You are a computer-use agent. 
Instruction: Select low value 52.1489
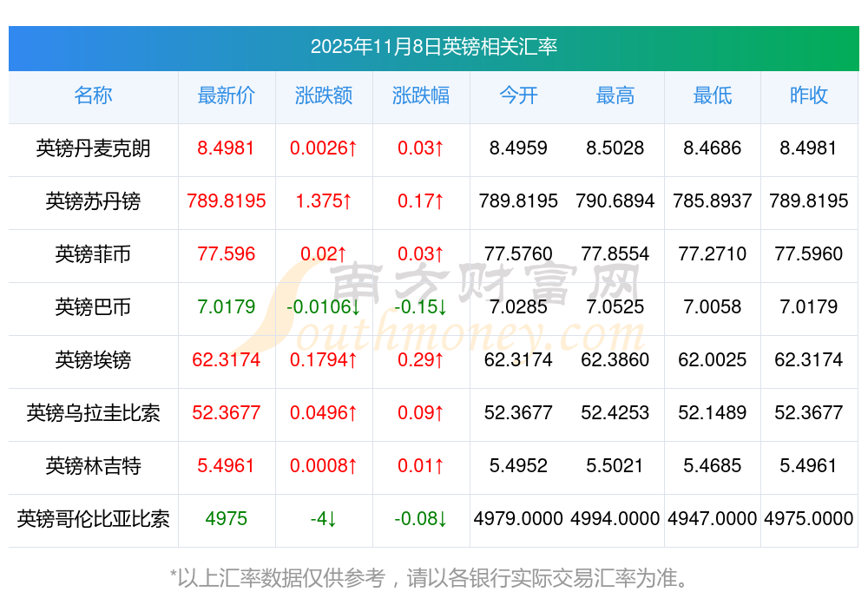pos(713,412)
